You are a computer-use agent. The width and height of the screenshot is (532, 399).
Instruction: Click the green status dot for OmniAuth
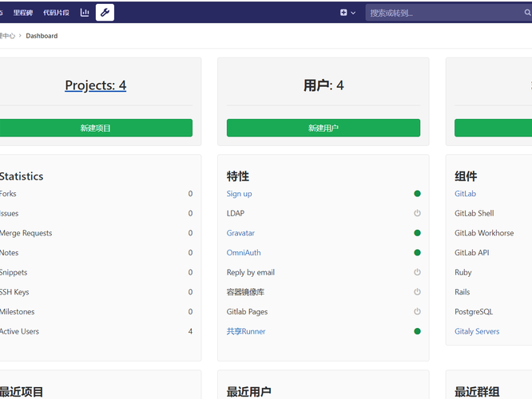click(417, 252)
